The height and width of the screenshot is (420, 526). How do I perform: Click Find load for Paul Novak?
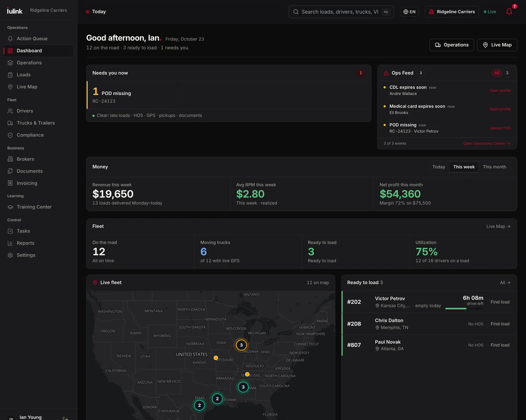[x=500, y=345]
